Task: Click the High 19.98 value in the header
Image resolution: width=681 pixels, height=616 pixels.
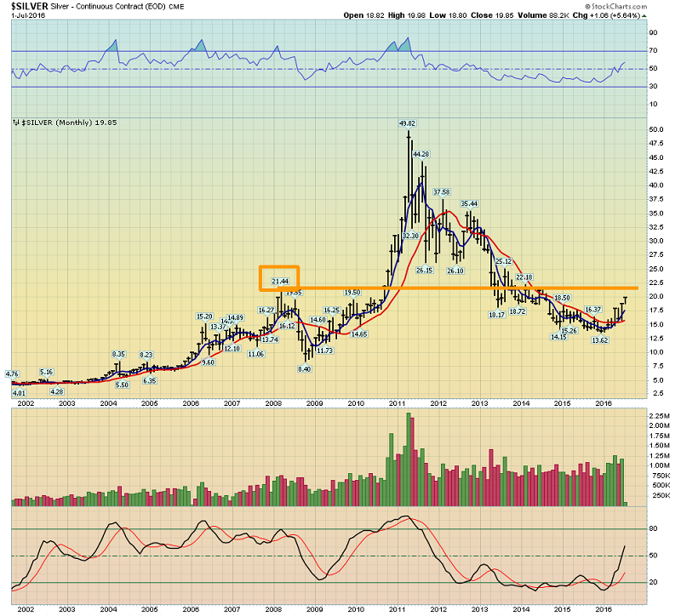Action: pyautogui.click(x=407, y=15)
